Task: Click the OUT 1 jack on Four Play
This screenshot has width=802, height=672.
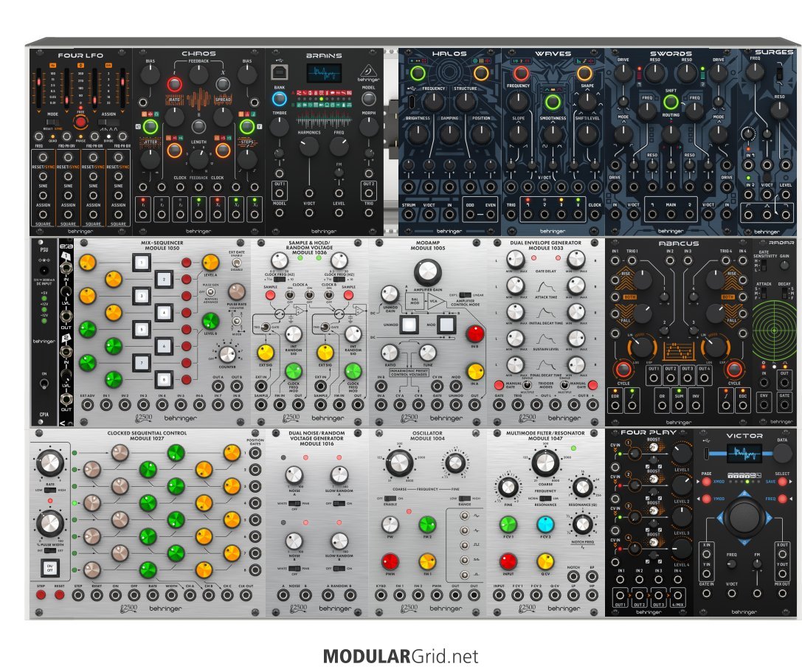Action: tap(620, 595)
